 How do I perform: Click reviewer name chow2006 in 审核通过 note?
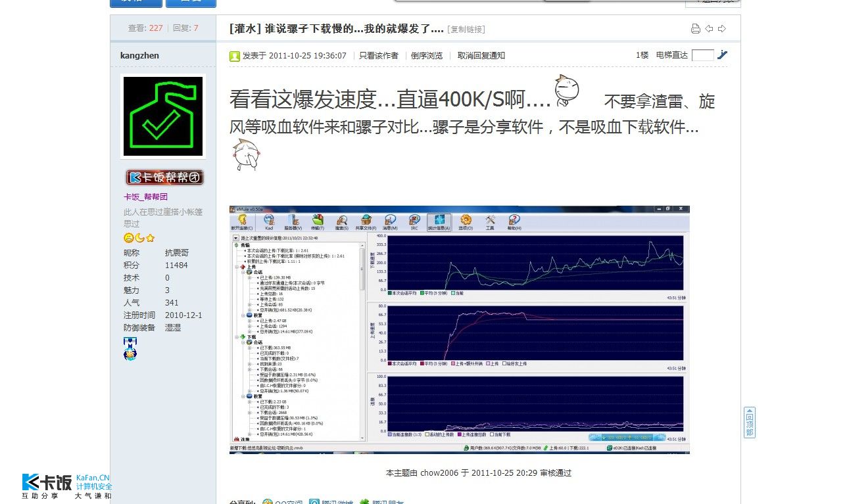(439, 472)
